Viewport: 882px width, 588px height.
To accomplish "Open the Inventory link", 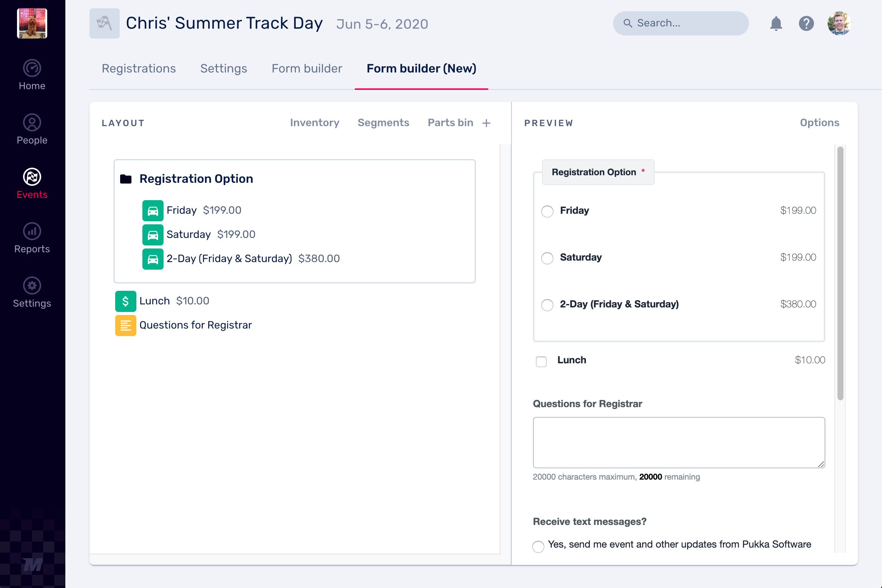I will click(314, 123).
